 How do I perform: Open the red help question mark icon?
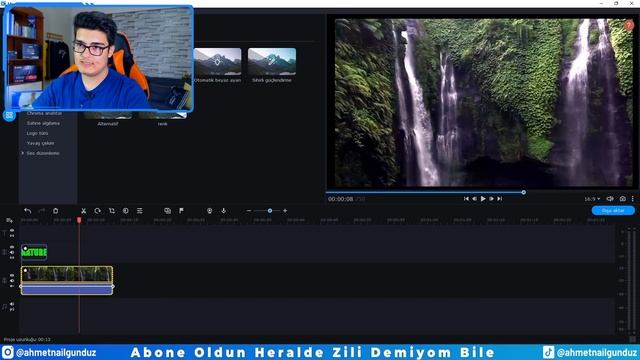pyautogui.click(x=629, y=25)
